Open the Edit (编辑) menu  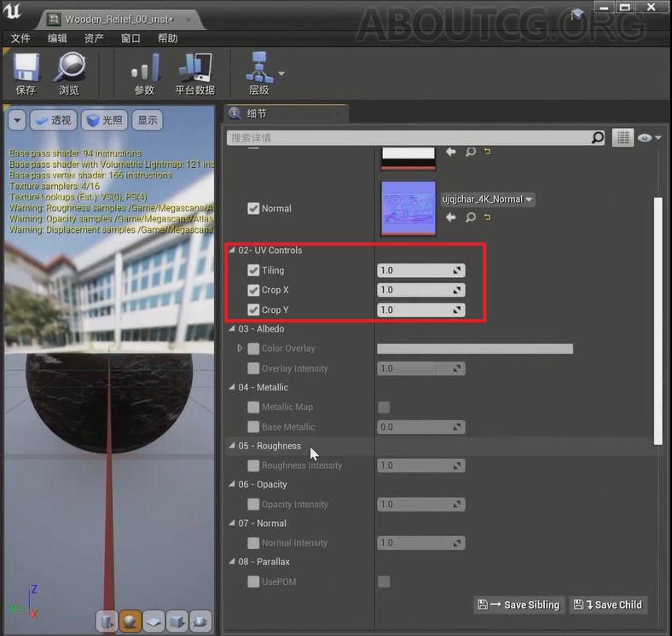click(x=57, y=38)
